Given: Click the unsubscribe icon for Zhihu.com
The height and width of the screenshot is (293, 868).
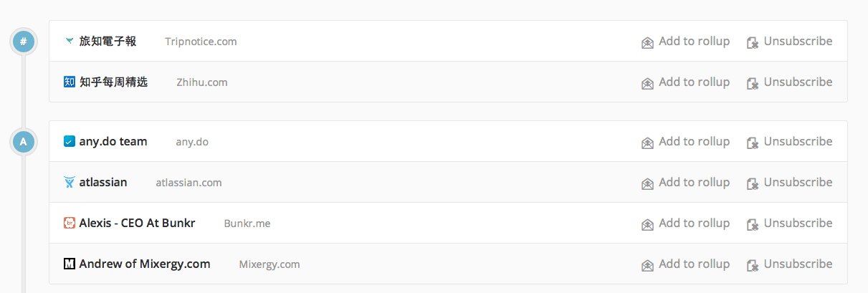Looking at the screenshot, I should [753, 83].
